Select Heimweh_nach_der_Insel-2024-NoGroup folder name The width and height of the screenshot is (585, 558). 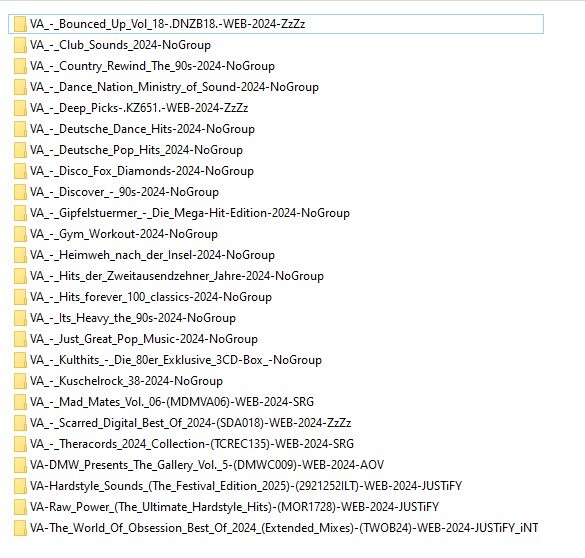(x=152, y=255)
